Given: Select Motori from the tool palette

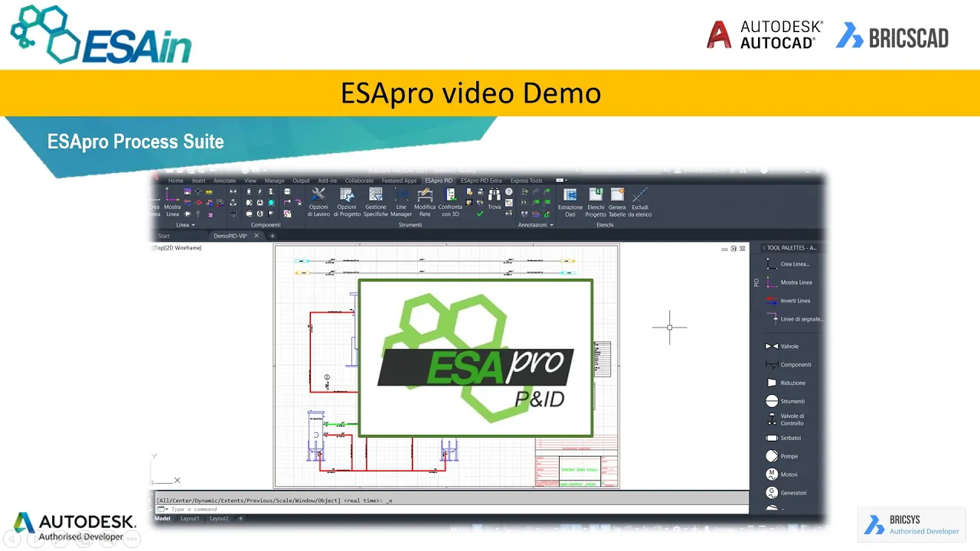Looking at the screenshot, I should click(x=782, y=474).
